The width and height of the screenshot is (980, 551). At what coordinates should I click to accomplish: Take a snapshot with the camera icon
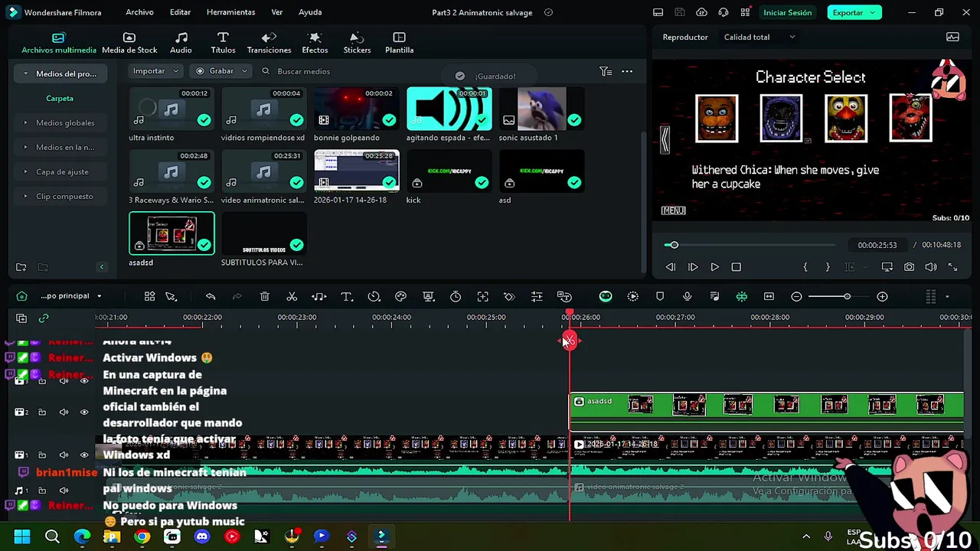pos(909,267)
